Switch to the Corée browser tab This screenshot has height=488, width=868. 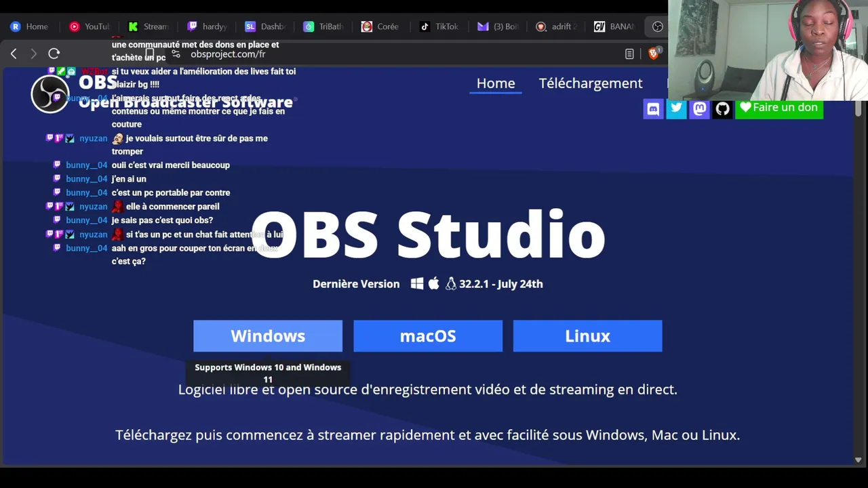click(381, 26)
